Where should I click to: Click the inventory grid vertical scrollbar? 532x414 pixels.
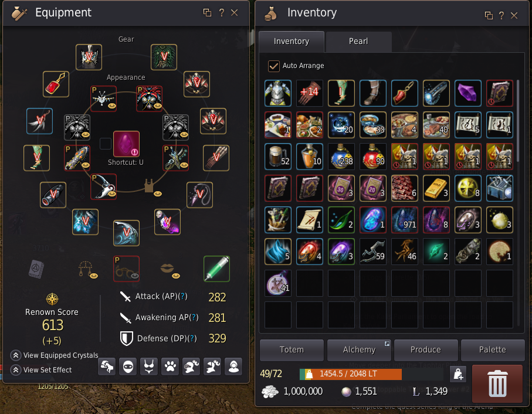click(x=518, y=121)
